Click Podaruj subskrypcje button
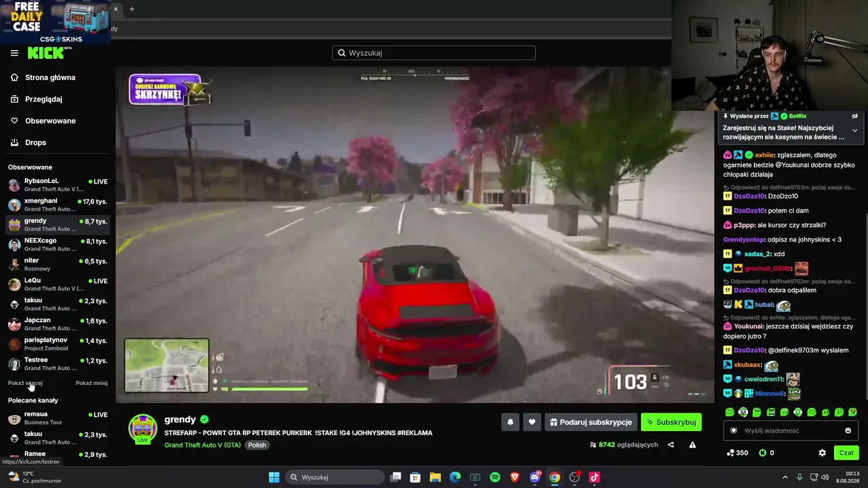The width and height of the screenshot is (868, 488). coord(591,422)
